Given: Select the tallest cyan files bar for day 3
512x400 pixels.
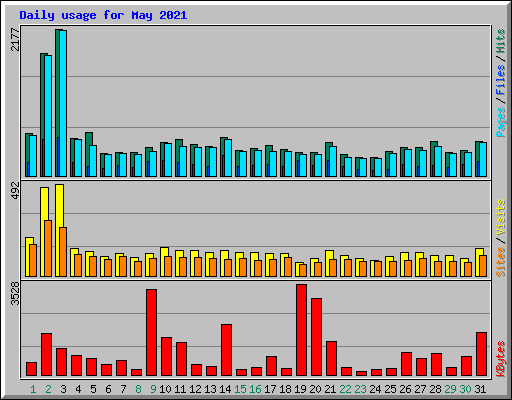Looking at the screenshot, I should point(63,103).
